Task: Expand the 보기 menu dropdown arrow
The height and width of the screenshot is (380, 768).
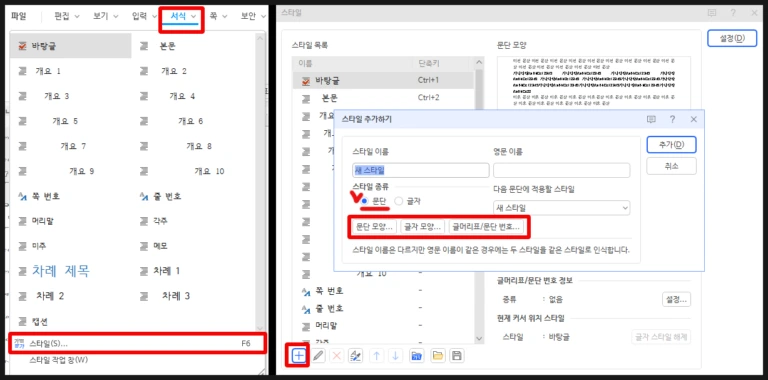Action: click(x=116, y=17)
